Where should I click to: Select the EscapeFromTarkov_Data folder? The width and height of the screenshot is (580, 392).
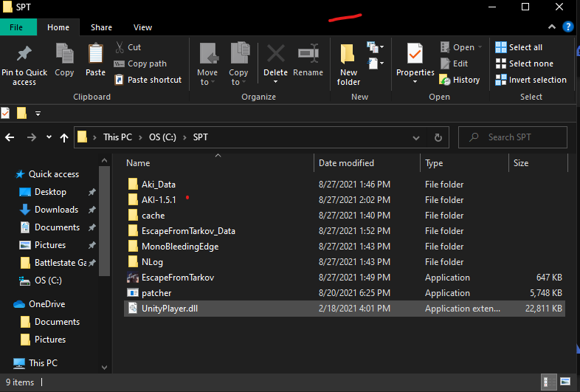tap(188, 231)
